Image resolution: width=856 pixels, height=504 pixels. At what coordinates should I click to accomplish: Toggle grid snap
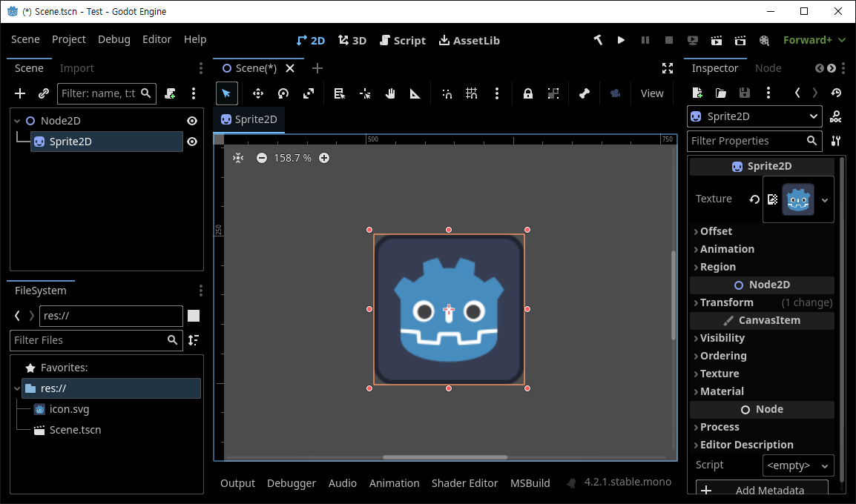(472, 93)
